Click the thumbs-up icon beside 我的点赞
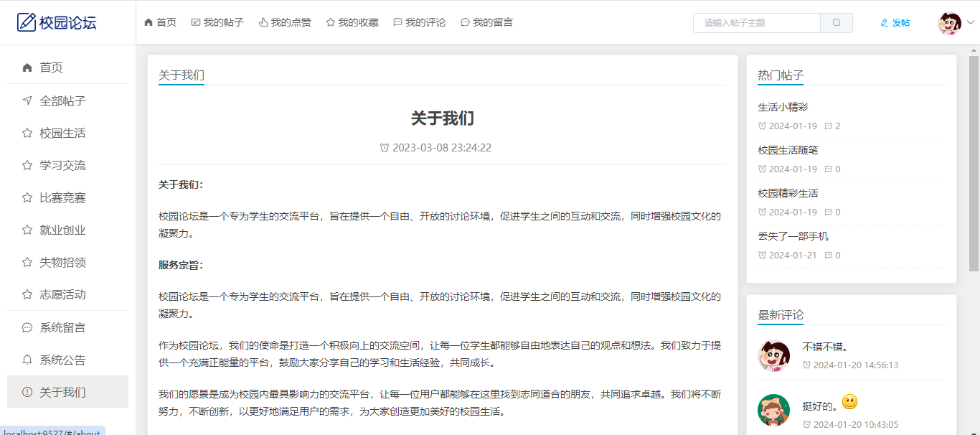980x435 pixels. click(263, 22)
